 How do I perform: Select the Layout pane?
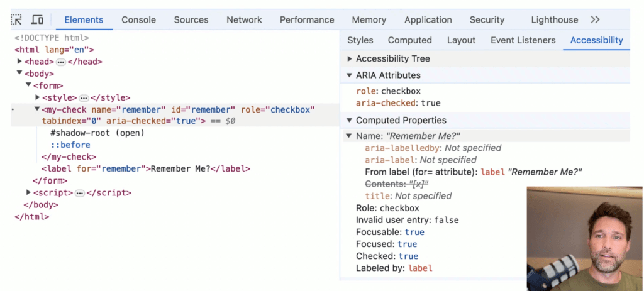tap(461, 40)
